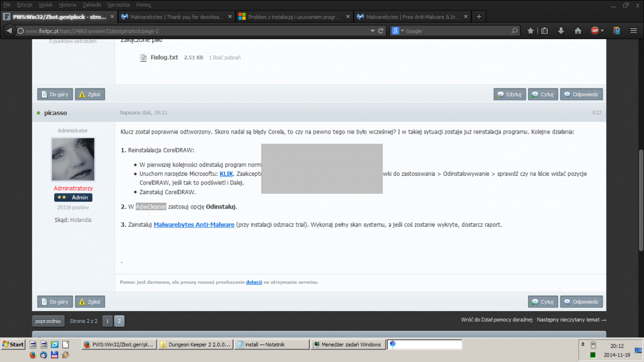
Task: Open the Google search engine selector
Action: click(x=397, y=31)
